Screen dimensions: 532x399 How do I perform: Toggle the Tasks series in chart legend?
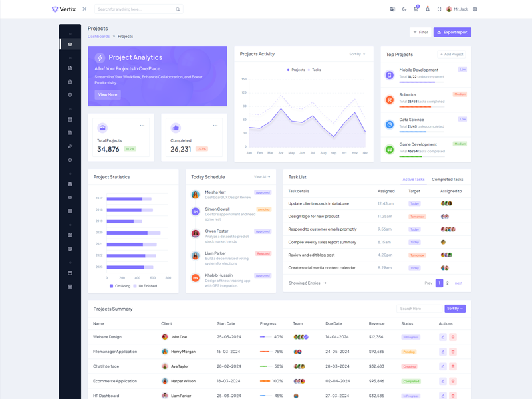pos(314,70)
